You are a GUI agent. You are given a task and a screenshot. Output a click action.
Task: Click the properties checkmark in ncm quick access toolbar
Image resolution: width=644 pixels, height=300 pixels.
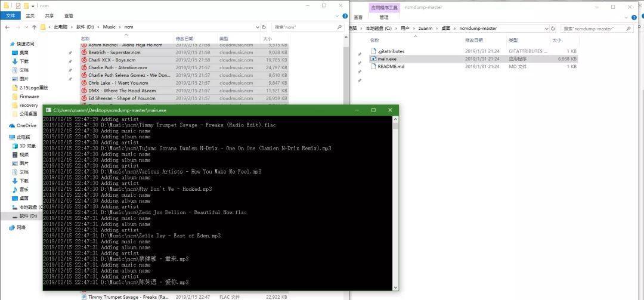pyautogui.click(x=18, y=6)
